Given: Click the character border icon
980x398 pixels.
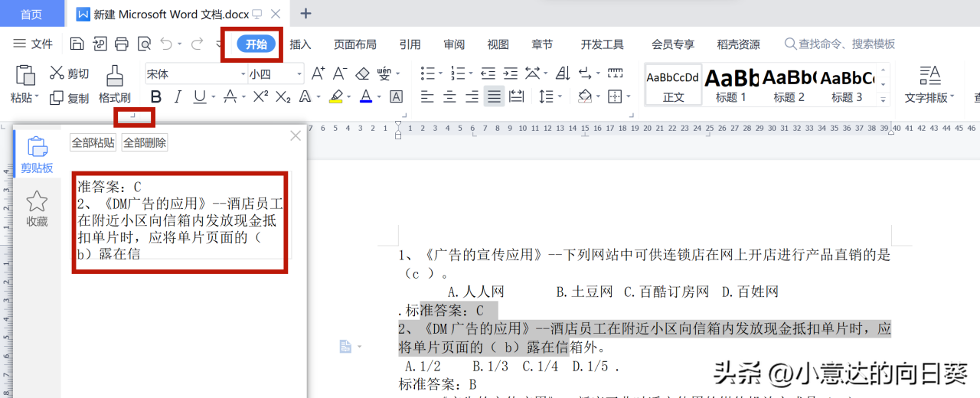Looking at the screenshot, I should (x=396, y=96).
